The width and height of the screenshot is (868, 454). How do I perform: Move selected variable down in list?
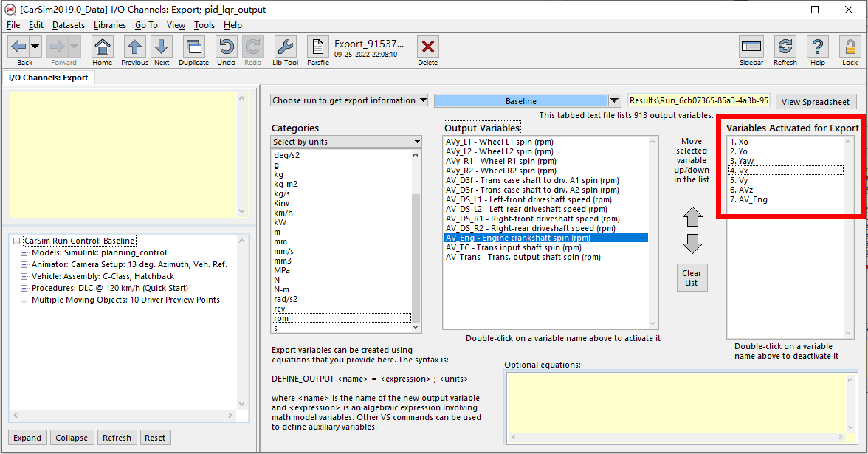coord(692,244)
